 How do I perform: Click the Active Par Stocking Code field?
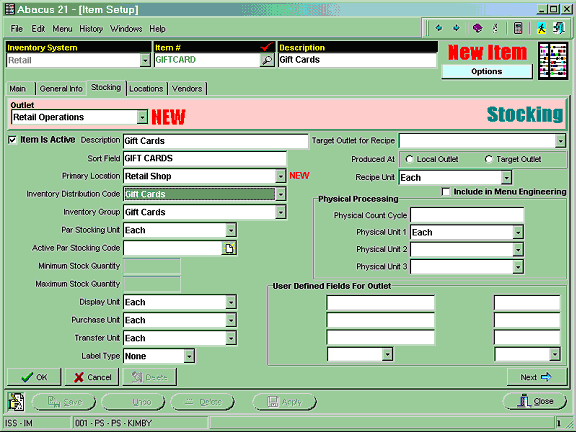click(x=173, y=248)
